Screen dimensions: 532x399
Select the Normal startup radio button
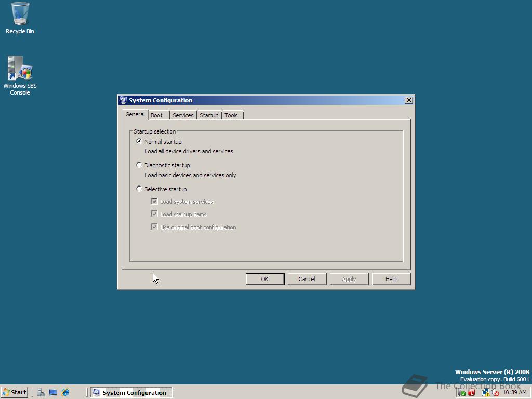tap(139, 141)
